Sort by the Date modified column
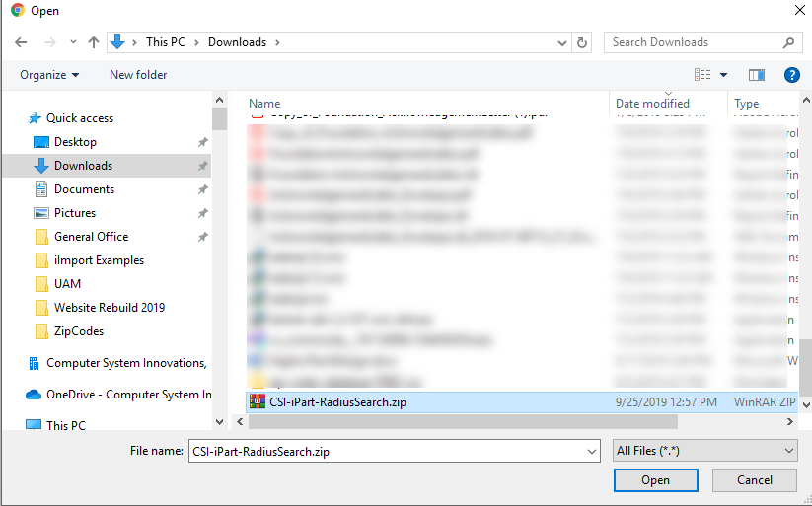The height and width of the screenshot is (506, 812). (652, 104)
